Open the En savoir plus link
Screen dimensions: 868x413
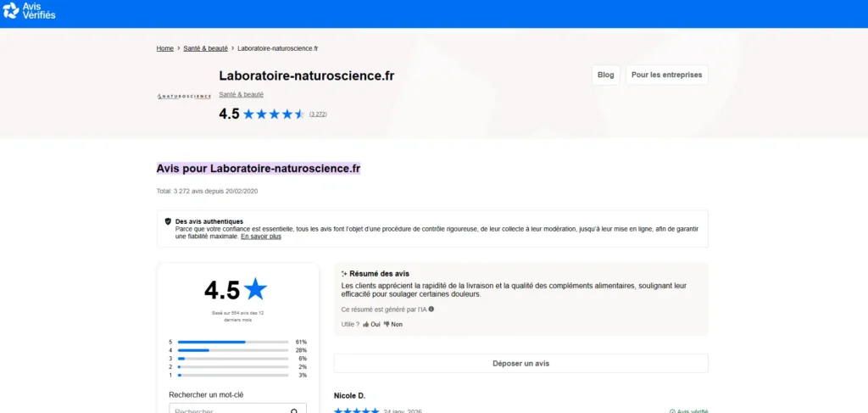click(x=261, y=237)
